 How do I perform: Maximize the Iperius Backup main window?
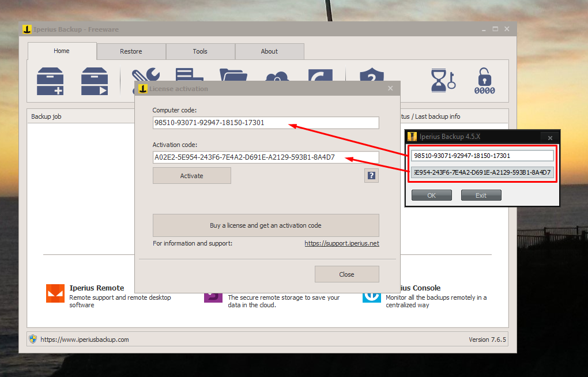point(495,29)
